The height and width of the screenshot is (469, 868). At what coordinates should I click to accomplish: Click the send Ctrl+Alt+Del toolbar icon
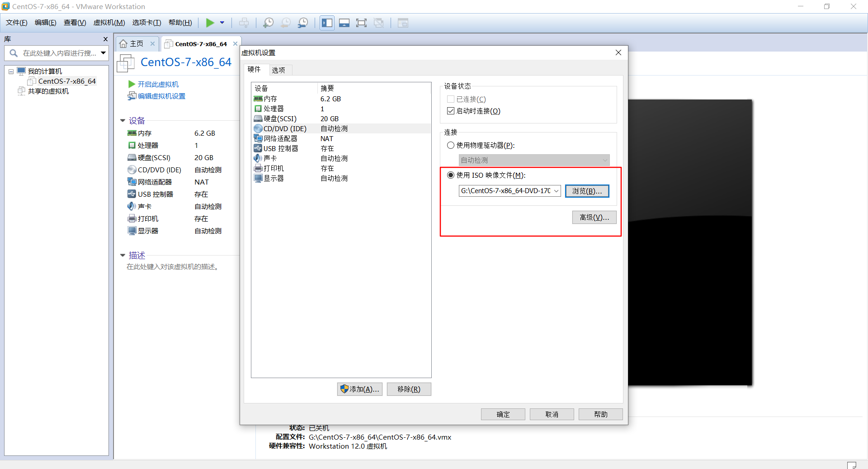coord(244,23)
